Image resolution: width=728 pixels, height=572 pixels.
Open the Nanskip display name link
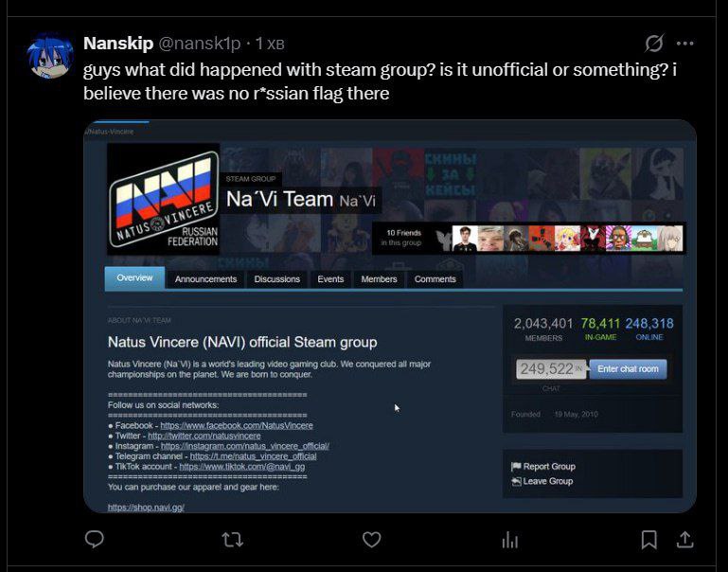coord(118,44)
